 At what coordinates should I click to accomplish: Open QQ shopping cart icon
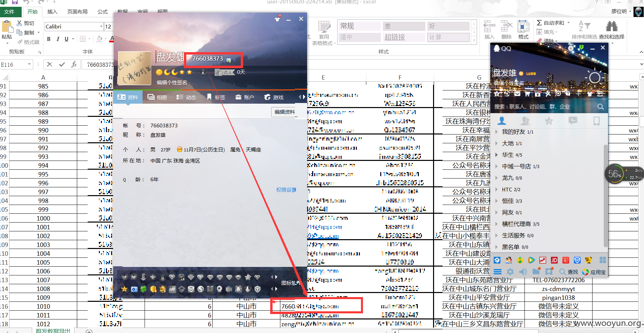[x=528, y=93]
